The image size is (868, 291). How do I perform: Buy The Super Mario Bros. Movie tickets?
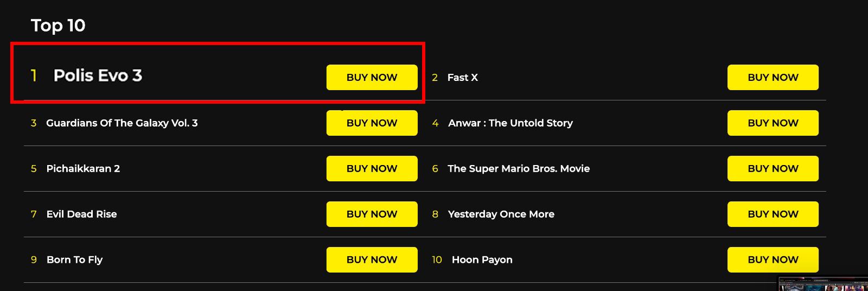pyautogui.click(x=773, y=169)
